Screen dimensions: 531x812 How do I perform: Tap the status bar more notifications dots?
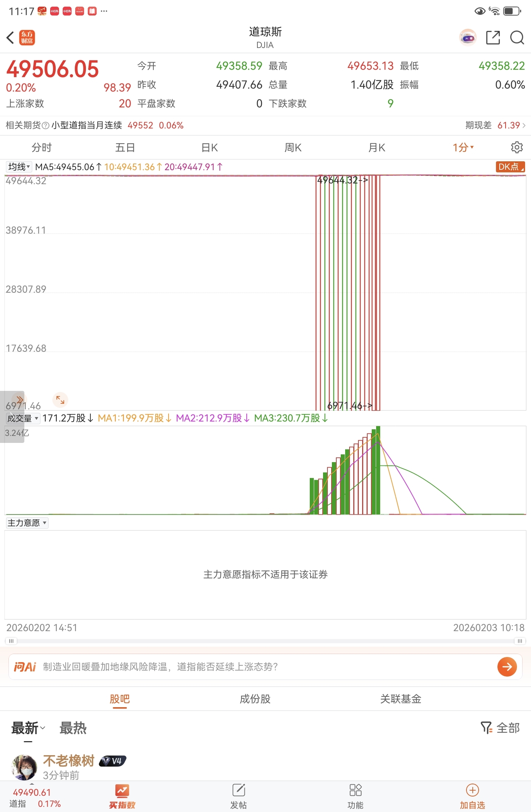click(104, 11)
